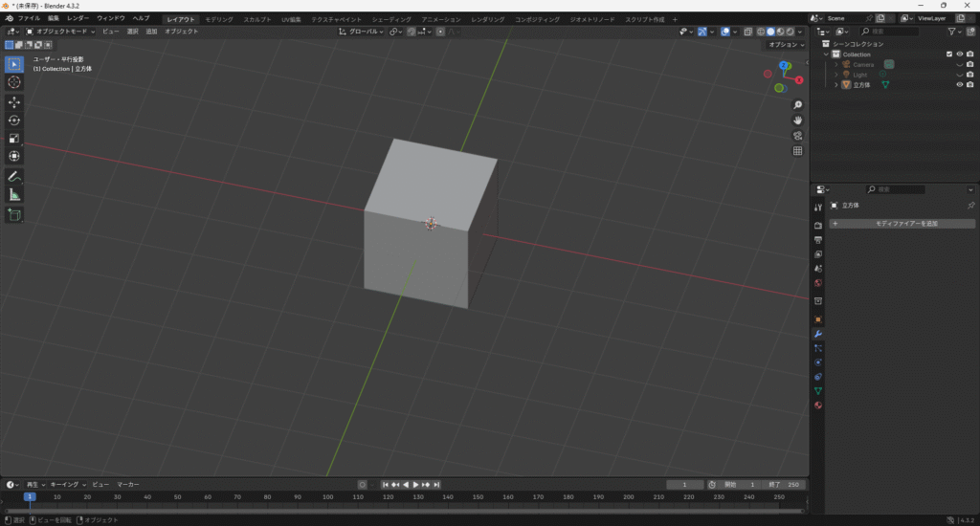Activate the 3D Cursor tool
This screenshot has height=526, width=980.
click(x=13, y=82)
